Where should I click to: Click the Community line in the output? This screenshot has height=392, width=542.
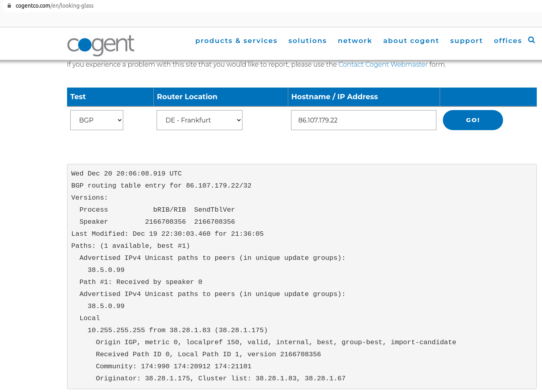pyautogui.click(x=173, y=366)
